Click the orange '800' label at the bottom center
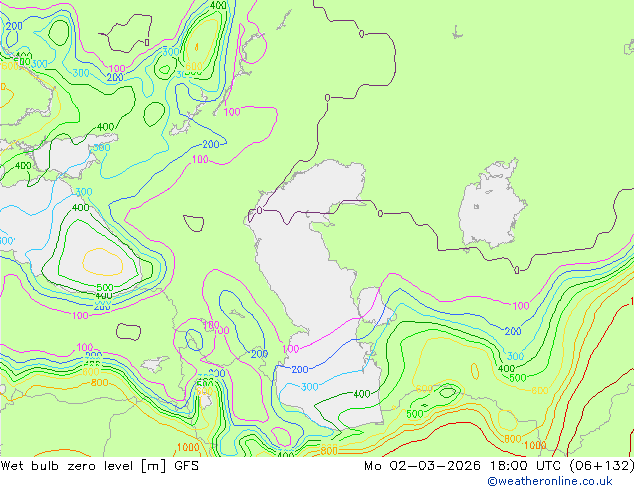Viewport: 634px width, 490px height. click(329, 450)
